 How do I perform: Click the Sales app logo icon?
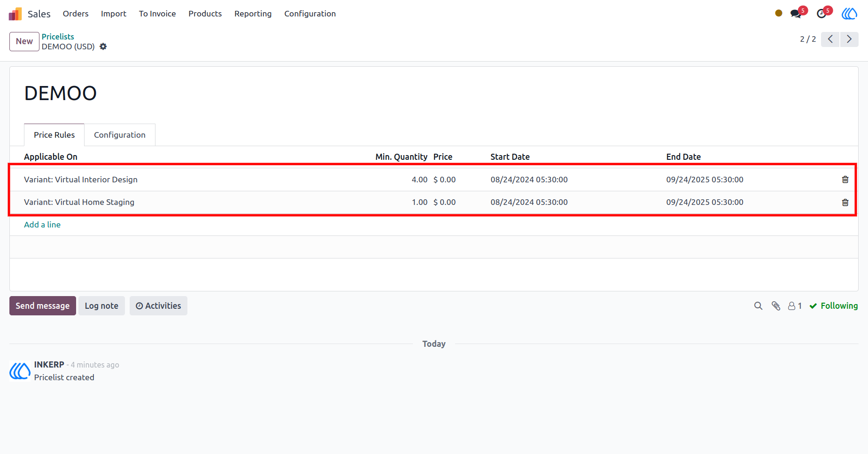coord(15,14)
